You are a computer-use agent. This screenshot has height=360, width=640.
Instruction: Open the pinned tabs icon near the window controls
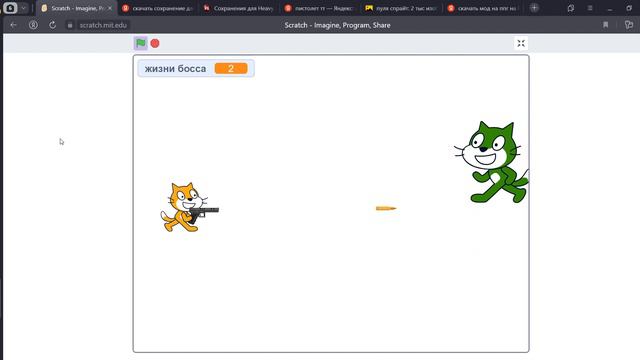571,8
